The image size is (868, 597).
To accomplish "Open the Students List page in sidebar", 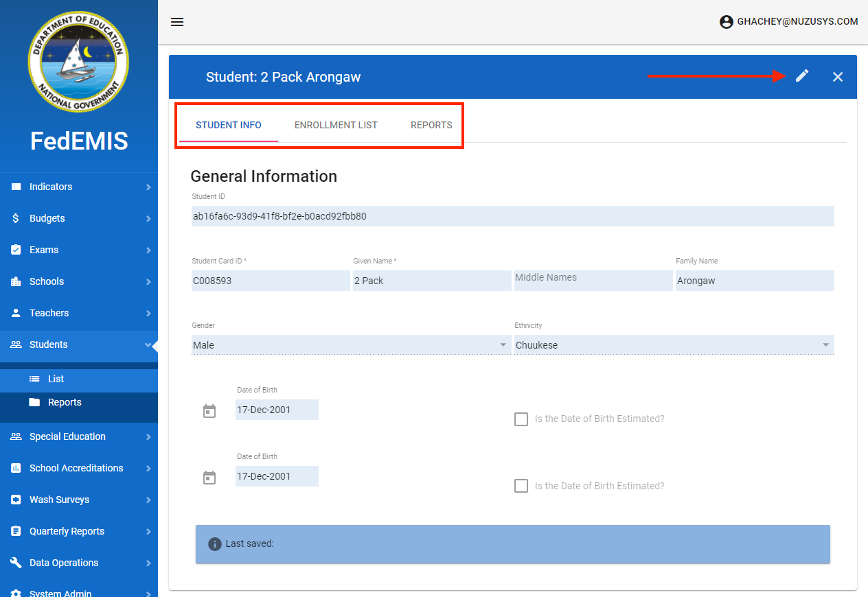I will [x=56, y=379].
